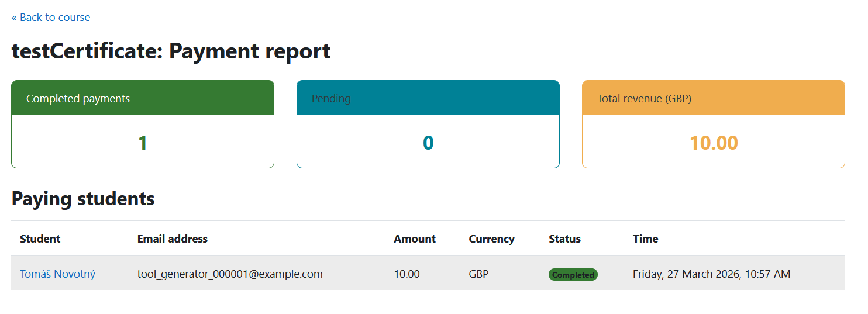Click the Amount column header
Viewport: 868px width, 314px height.
414,239
